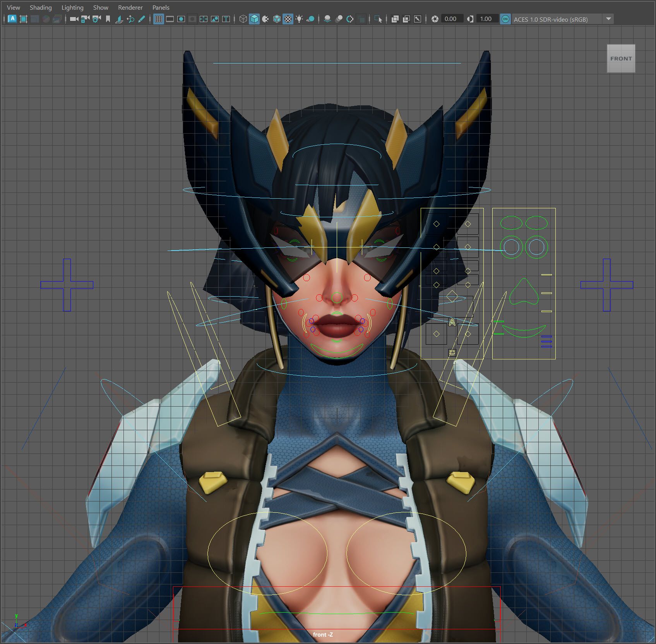Screen dimensions: 656x644
Task: Toggle Wireframe display mode
Action: coord(243,19)
